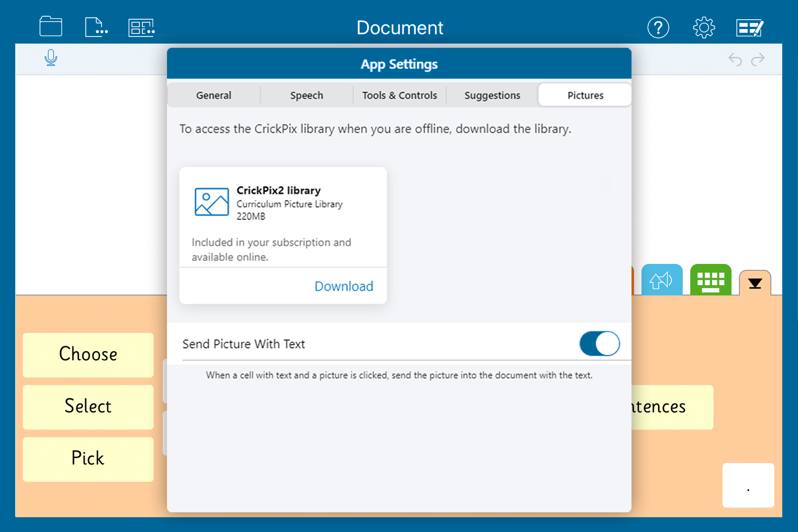Open the Tools & Controls tab
798x532 pixels.
click(399, 95)
